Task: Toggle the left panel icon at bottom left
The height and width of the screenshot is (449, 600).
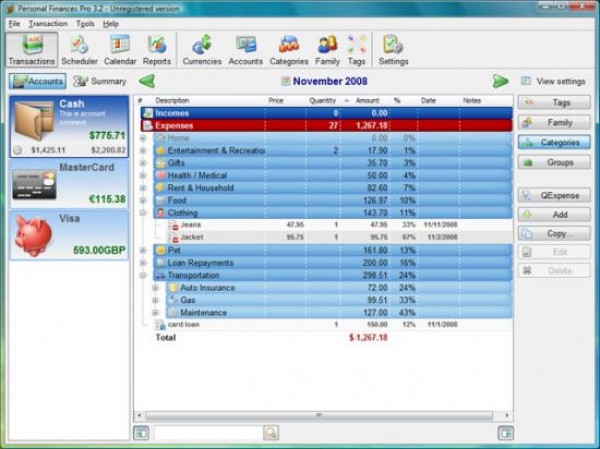Action: click(x=141, y=433)
